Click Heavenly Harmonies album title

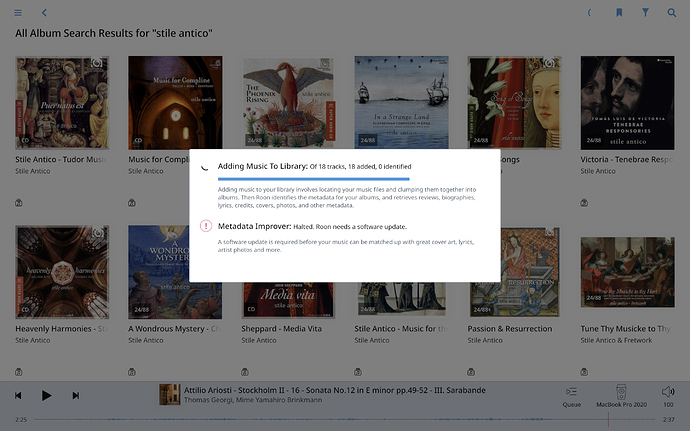click(x=61, y=328)
